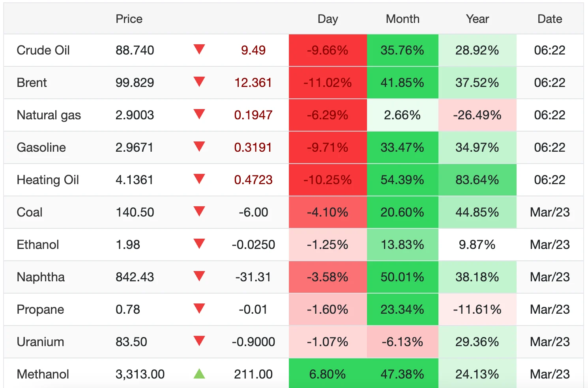Click the Price column header
The image size is (588, 388).
[129, 19]
